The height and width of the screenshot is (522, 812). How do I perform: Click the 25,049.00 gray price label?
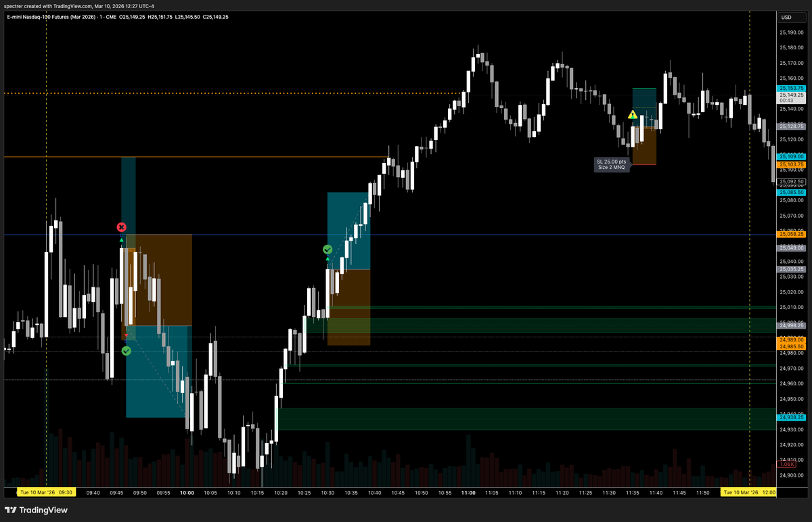point(791,248)
